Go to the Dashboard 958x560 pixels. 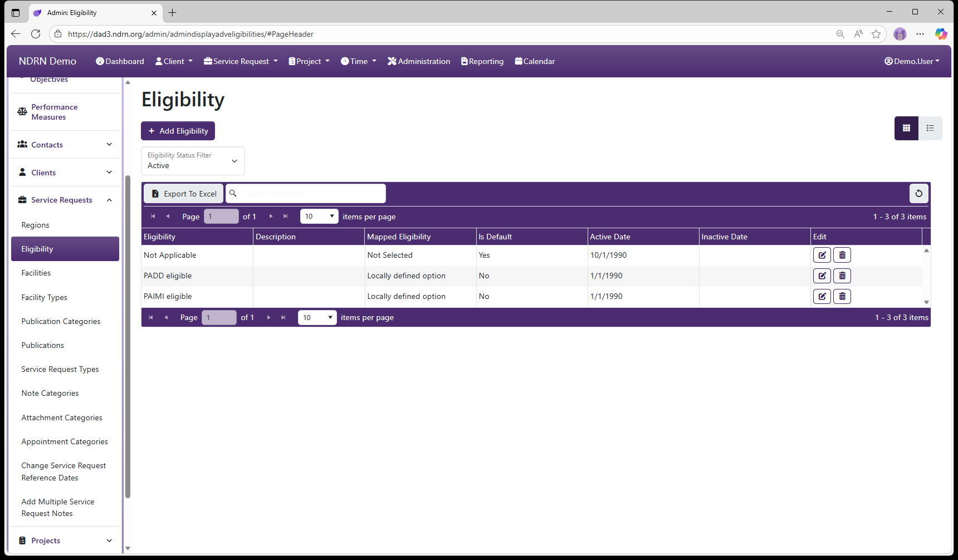[120, 61]
